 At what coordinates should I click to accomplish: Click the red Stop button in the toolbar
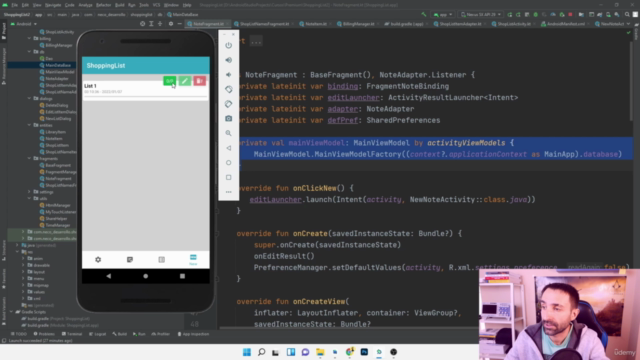(570, 15)
